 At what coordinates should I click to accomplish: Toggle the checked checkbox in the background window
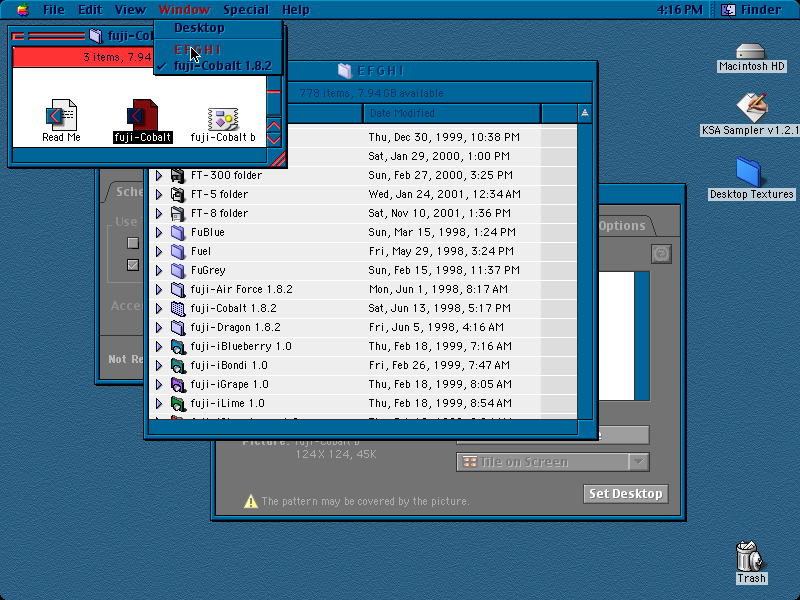[133, 265]
